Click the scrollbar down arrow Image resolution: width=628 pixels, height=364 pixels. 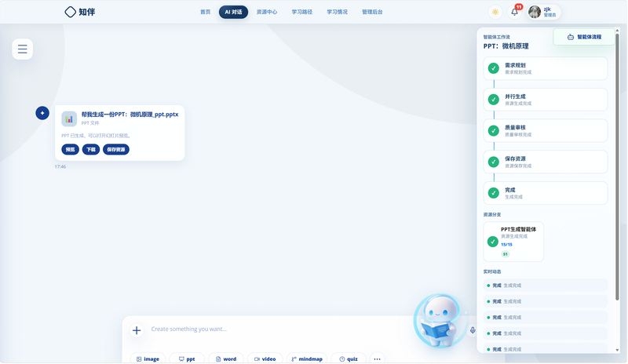617,350
